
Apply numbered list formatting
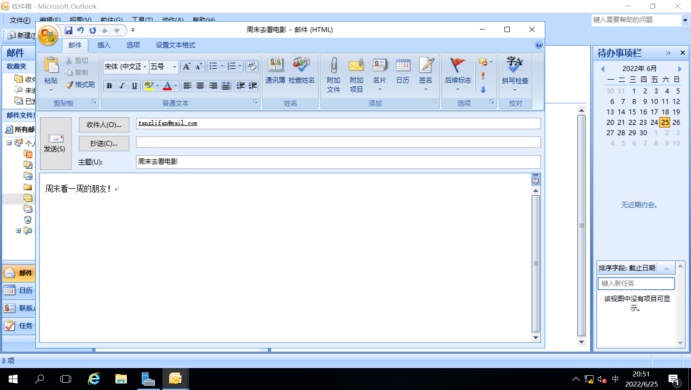(231, 66)
